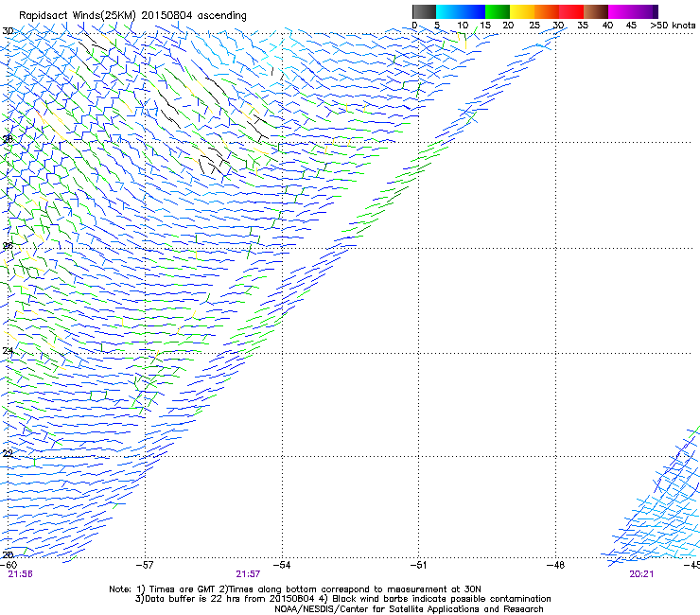This screenshot has height=615, width=700.
Task: Click the purple time stamp '20:21'
Action: (x=641, y=574)
